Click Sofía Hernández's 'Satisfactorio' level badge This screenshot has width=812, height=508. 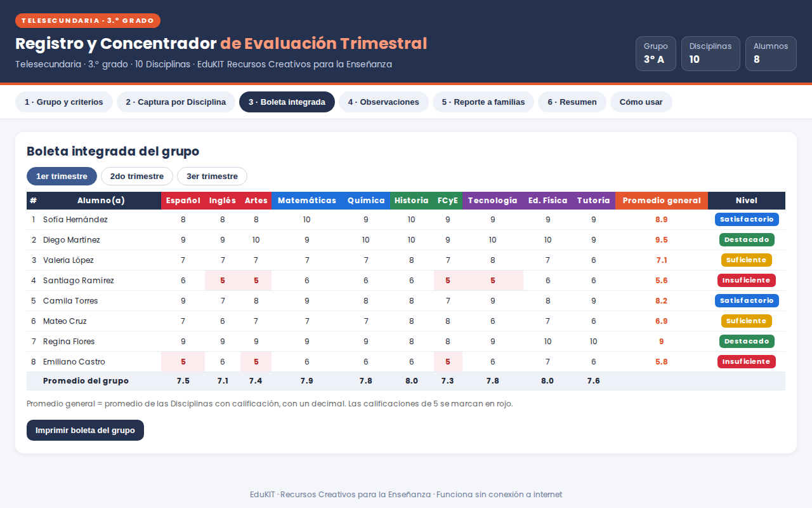pyautogui.click(x=747, y=220)
